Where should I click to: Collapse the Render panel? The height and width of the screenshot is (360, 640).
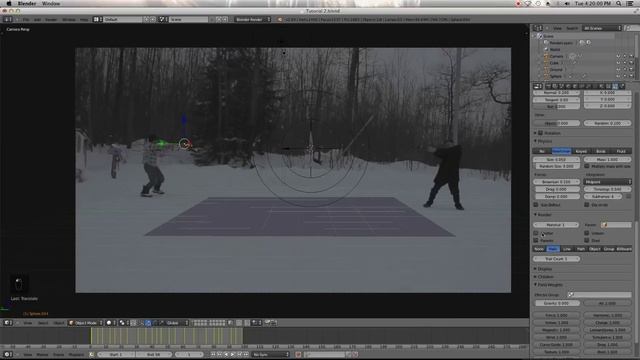pos(535,215)
